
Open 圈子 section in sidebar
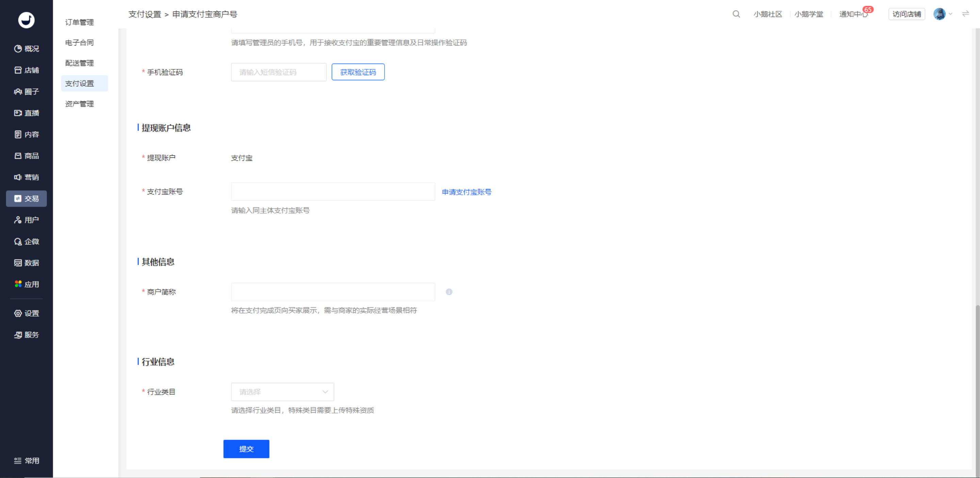(26, 91)
